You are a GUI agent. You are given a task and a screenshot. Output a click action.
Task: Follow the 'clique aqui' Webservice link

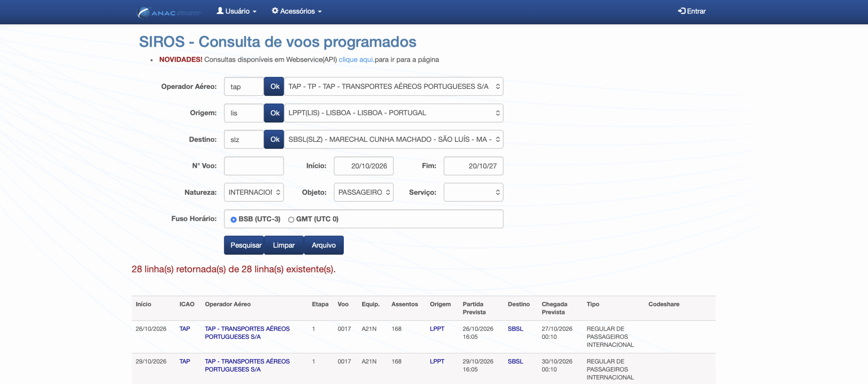356,60
